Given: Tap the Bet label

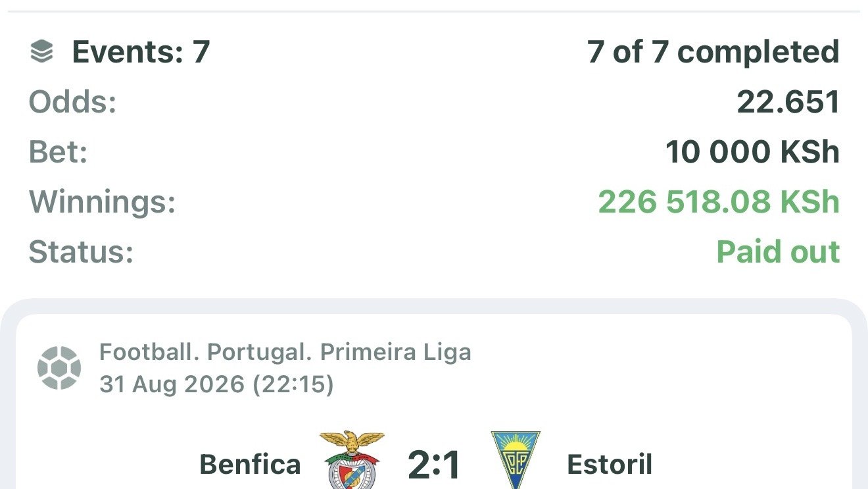Looking at the screenshot, I should point(58,152).
